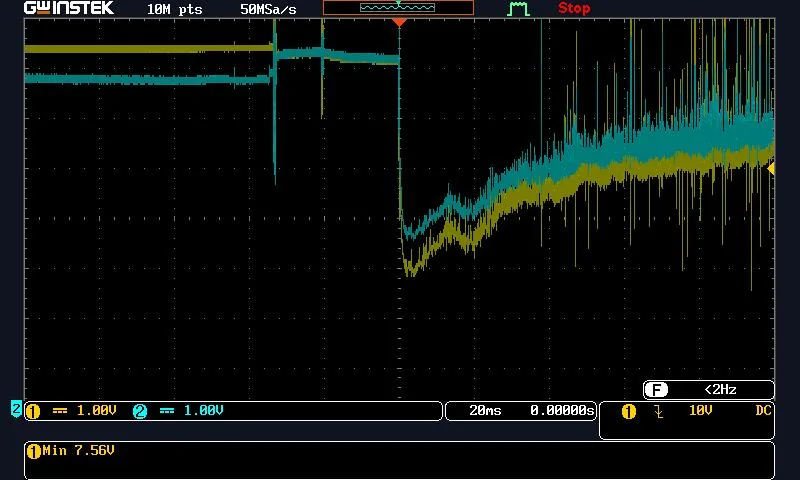Click the trigger DC coupling label

(x=763, y=411)
